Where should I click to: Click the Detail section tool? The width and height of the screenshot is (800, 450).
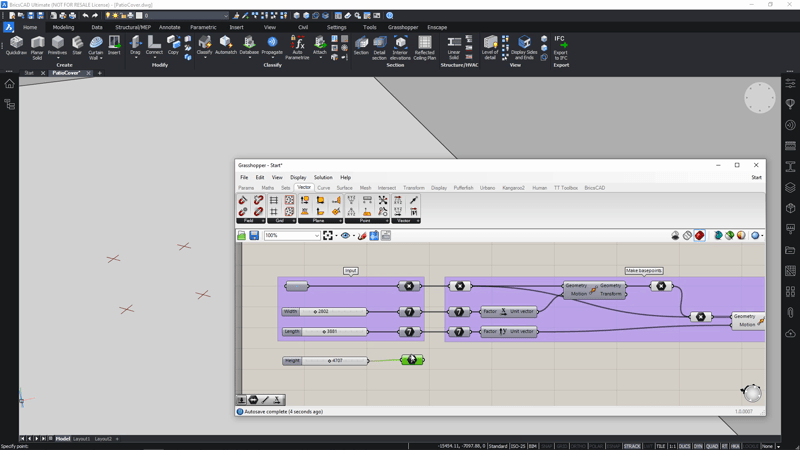coord(380,47)
